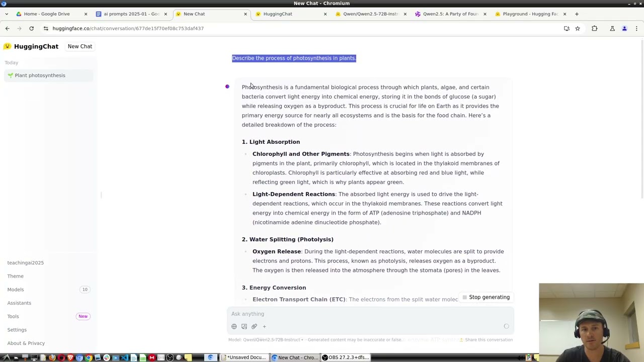Click Theme in the sidebar
This screenshot has width=644, height=362.
(x=16, y=276)
